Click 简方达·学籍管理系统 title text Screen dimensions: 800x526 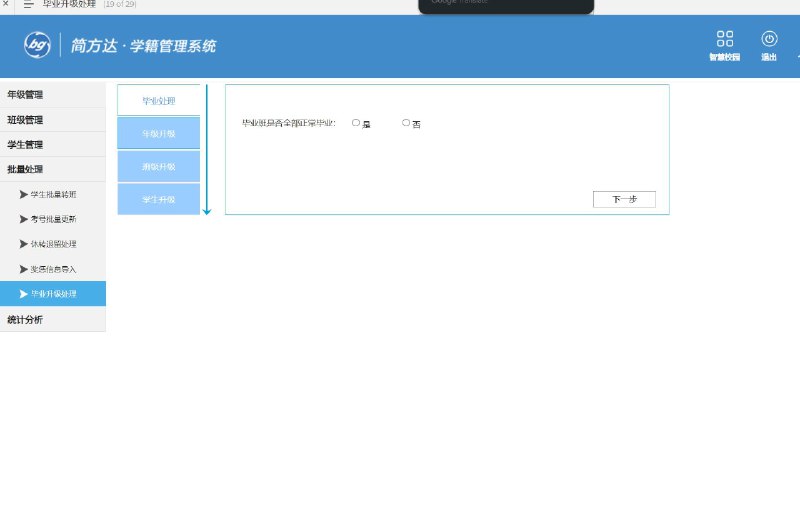click(x=143, y=45)
